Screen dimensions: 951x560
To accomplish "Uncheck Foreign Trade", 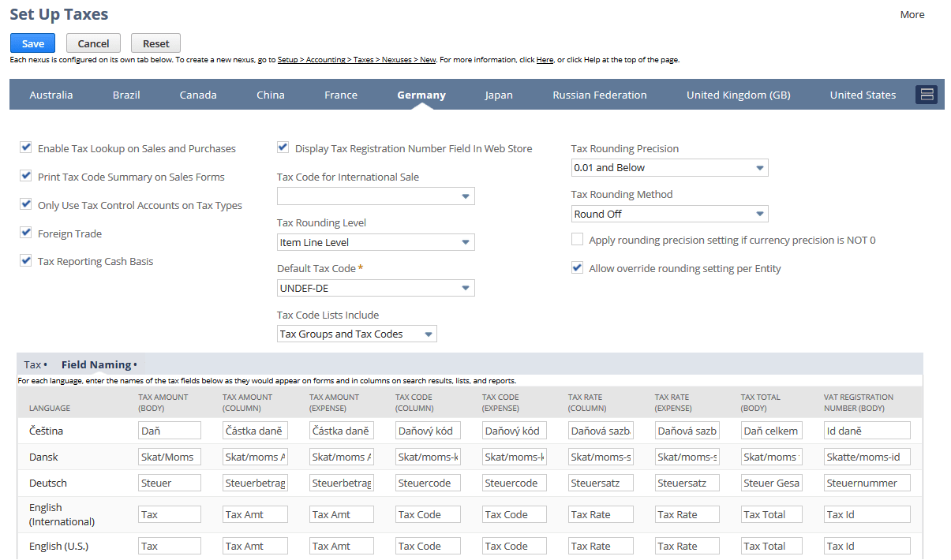I will pos(25,232).
